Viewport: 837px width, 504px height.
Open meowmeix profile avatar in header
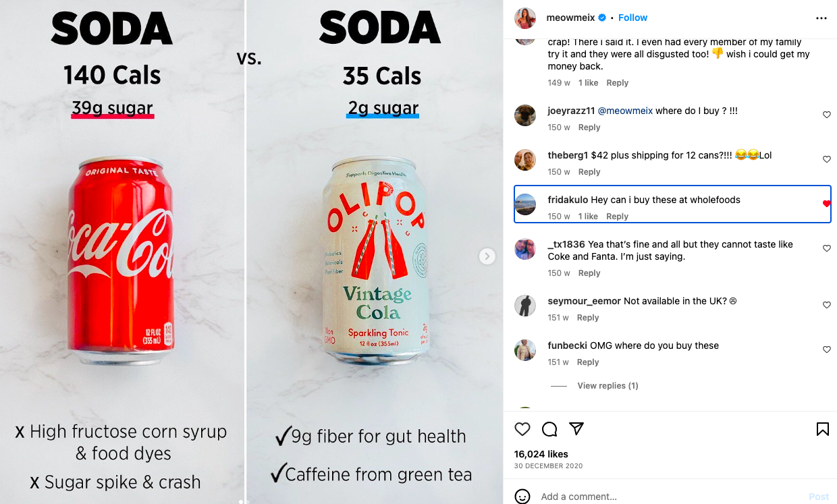point(525,18)
